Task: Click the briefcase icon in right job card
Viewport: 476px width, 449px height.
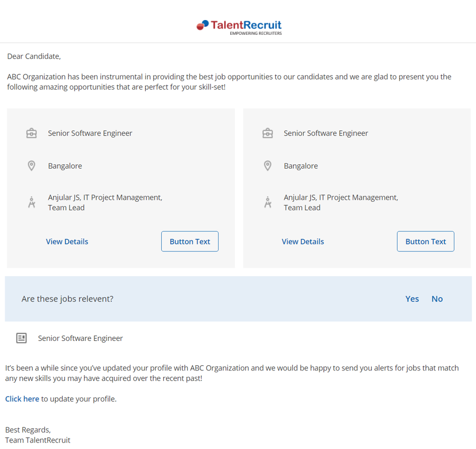Action: pos(267,133)
